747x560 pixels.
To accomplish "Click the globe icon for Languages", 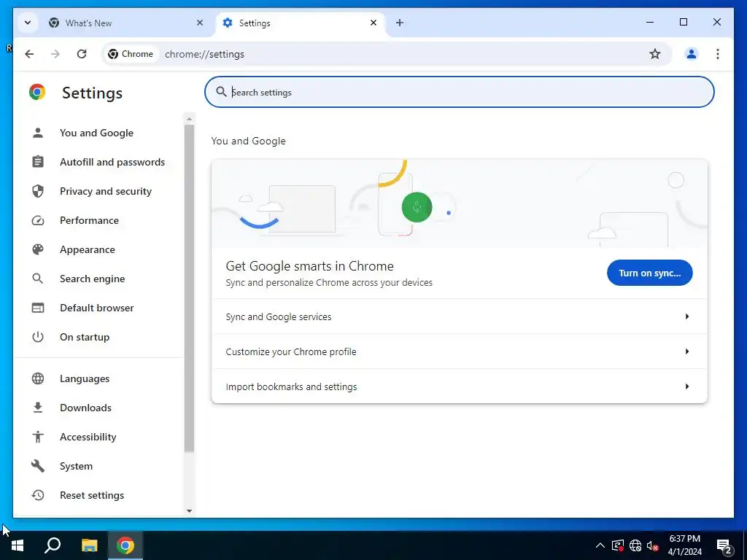I will click(38, 378).
